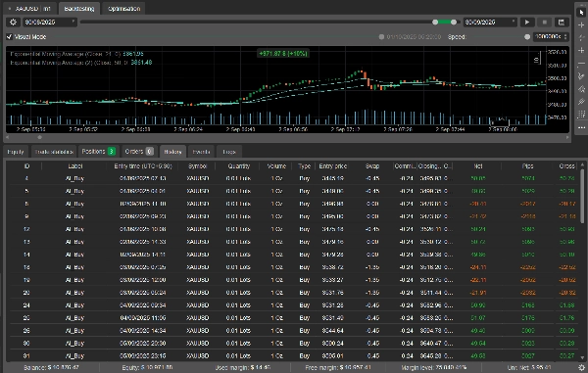Image resolution: width=588 pixels, height=373 pixels.
Task: Open the Events tab
Action: pyautogui.click(x=201, y=152)
